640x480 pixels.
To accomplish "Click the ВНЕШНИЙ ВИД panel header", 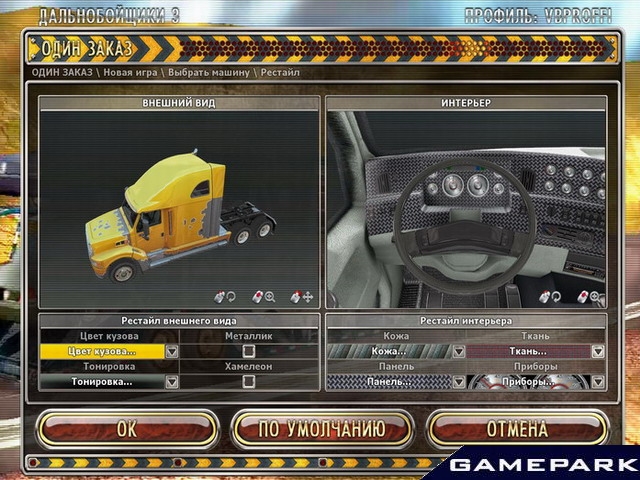I will click(179, 103).
